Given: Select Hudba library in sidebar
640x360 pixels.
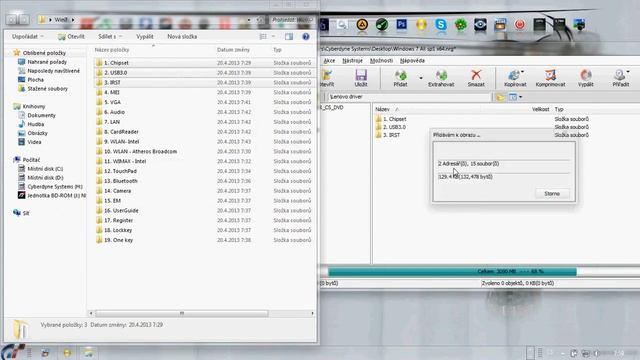Looking at the screenshot, I should pyautogui.click(x=31, y=124).
